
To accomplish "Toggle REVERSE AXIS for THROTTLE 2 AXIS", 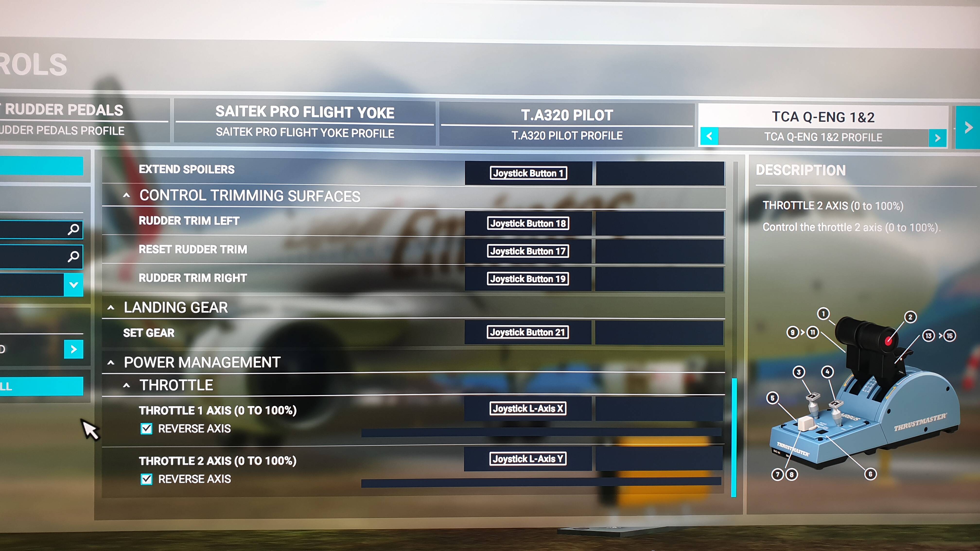I will click(x=147, y=479).
